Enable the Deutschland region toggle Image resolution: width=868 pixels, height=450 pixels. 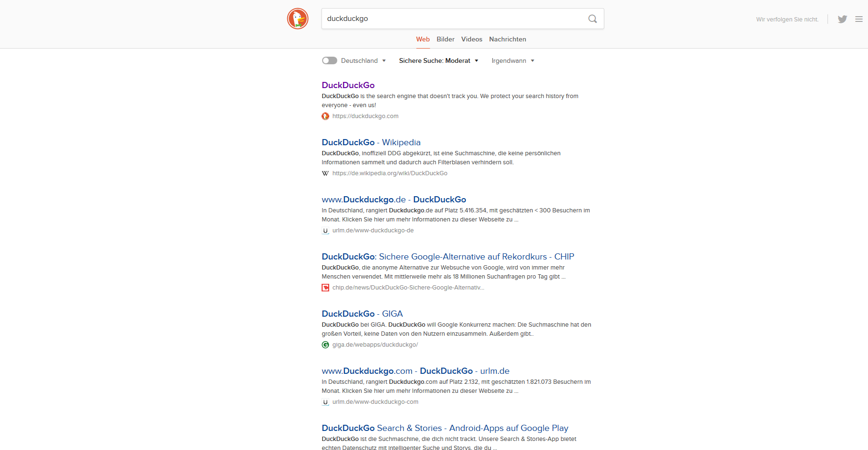pos(329,60)
